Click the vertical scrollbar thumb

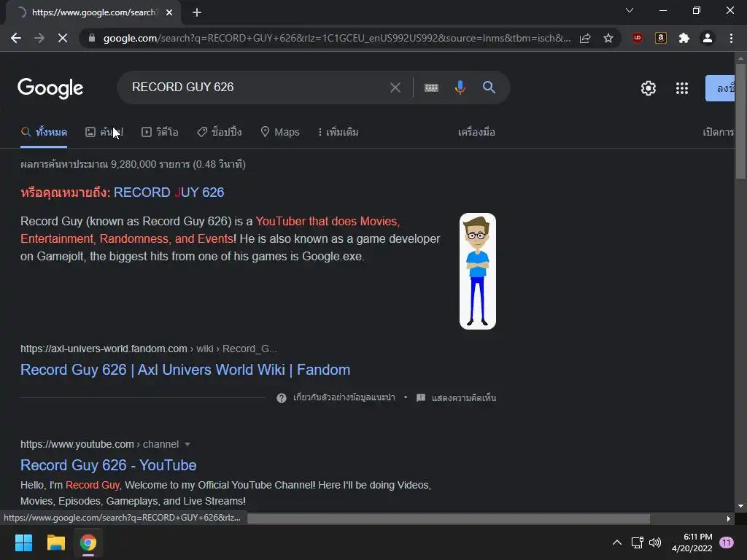pos(740,122)
